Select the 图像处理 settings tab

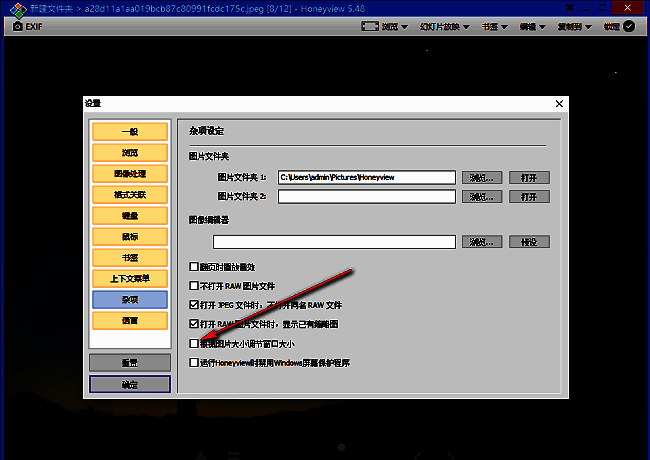pos(130,174)
